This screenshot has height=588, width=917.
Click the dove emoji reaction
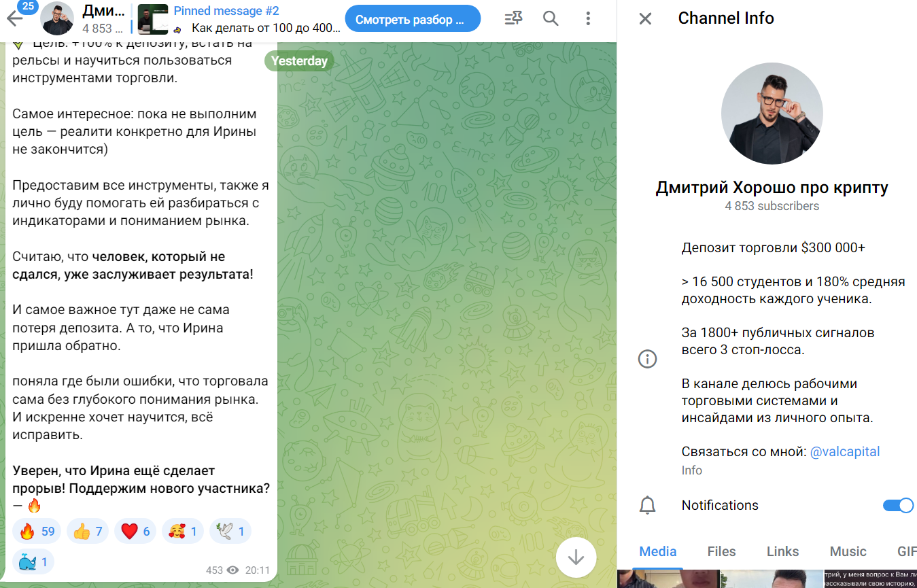(230, 531)
